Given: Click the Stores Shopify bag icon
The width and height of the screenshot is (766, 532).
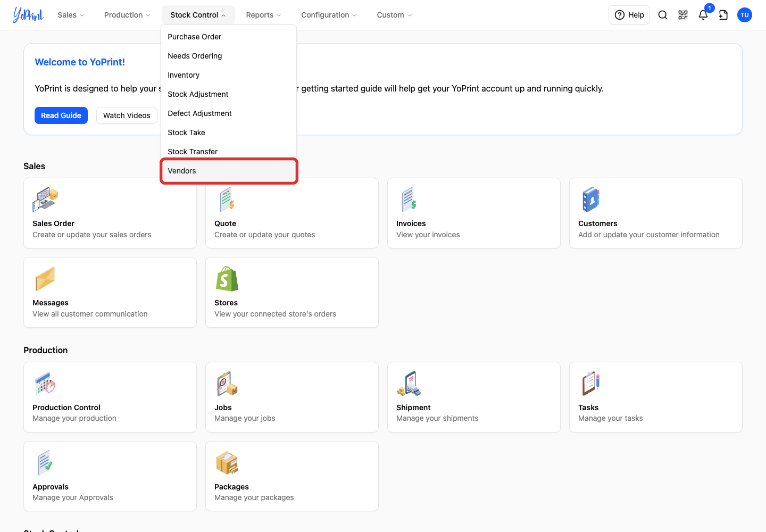Looking at the screenshot, I should click(x=227, y=279).
